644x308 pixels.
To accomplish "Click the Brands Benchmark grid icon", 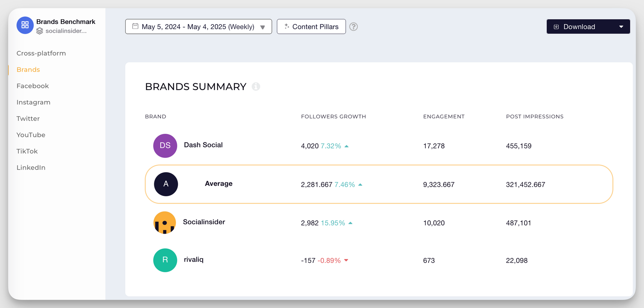I will 25,25.
